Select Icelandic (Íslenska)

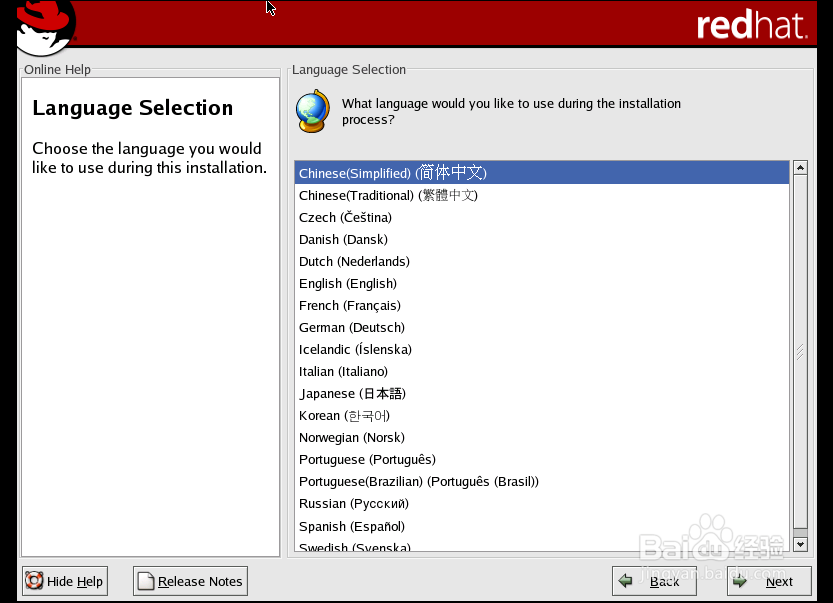[542, 350]
